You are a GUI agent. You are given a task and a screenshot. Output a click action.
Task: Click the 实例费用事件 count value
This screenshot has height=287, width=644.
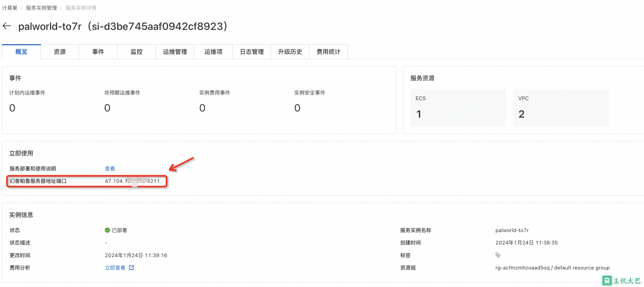[x=202, y=108]
